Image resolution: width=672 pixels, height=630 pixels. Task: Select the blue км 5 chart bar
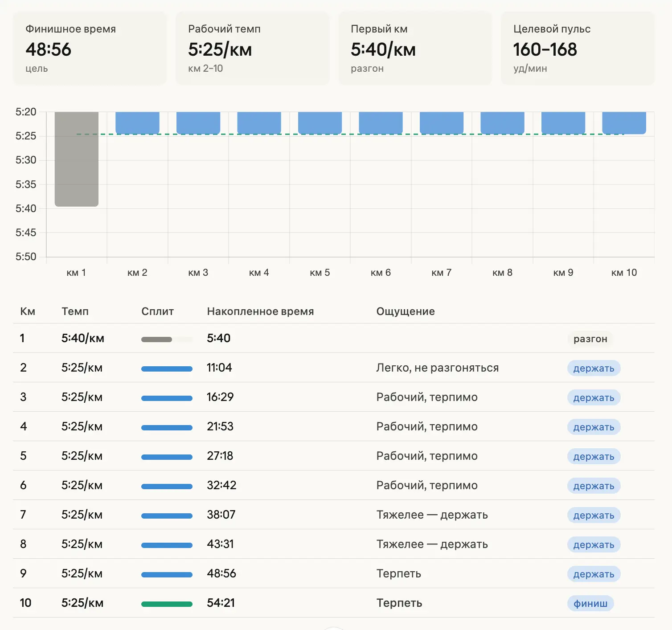point(320,123)
